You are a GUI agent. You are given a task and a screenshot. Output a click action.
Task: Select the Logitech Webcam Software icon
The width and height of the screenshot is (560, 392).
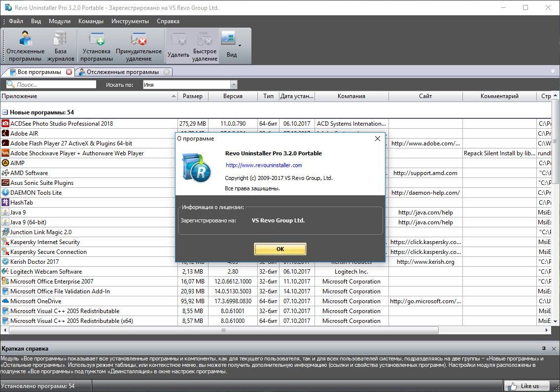(5, 272)
